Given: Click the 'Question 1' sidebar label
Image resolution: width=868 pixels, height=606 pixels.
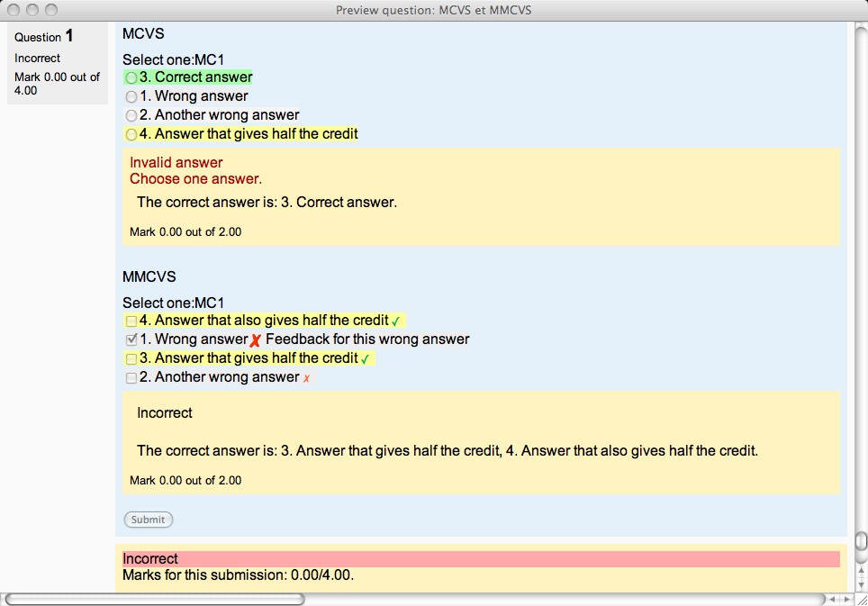Looking at the screenshot, I should (44, 37).
